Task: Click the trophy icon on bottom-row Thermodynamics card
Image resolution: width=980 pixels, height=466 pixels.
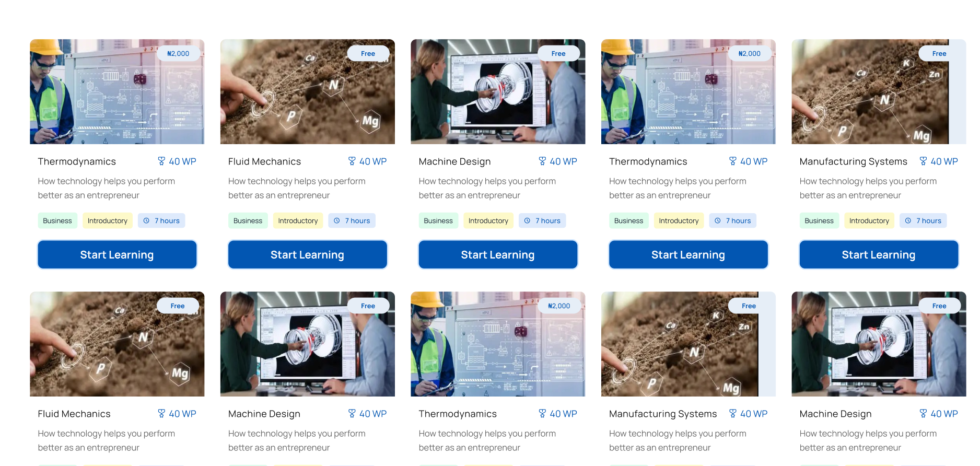Action: (x=542, y=414)
